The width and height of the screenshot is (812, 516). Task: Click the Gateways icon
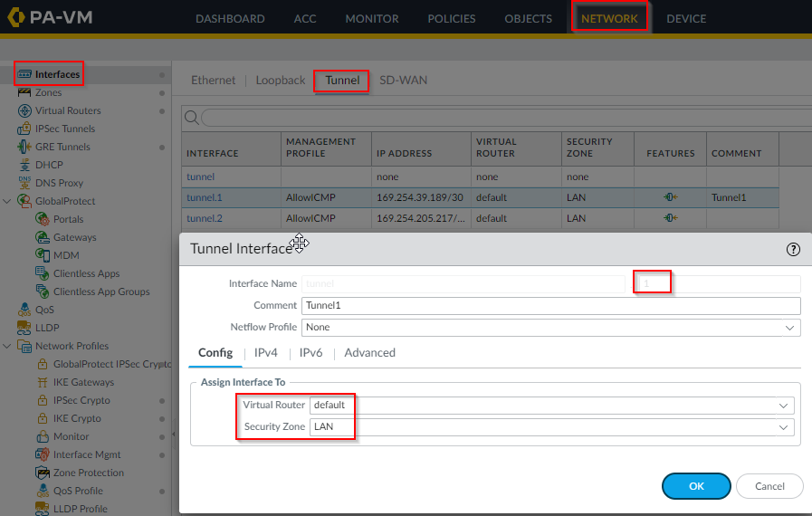(x=43, y=237)
